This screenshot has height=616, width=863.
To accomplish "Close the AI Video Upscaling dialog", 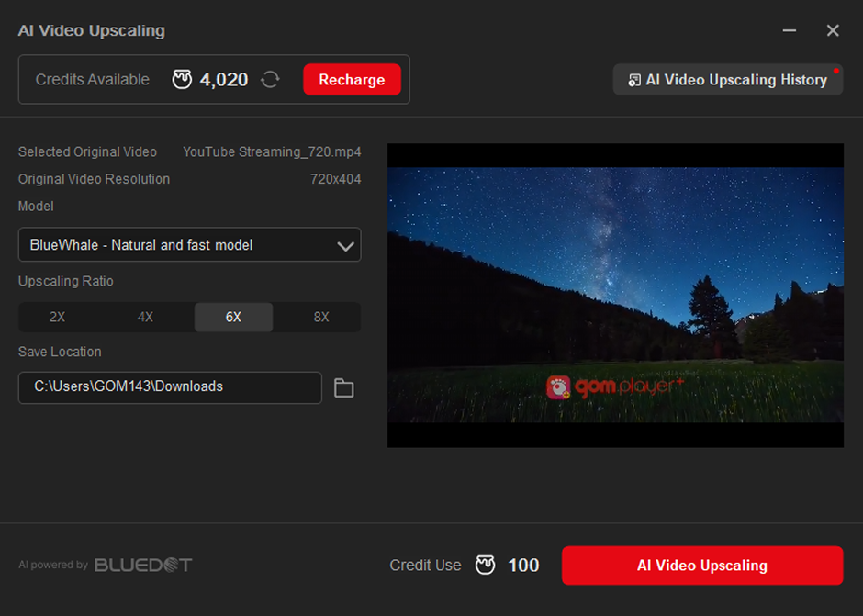I will pos(833,30).
